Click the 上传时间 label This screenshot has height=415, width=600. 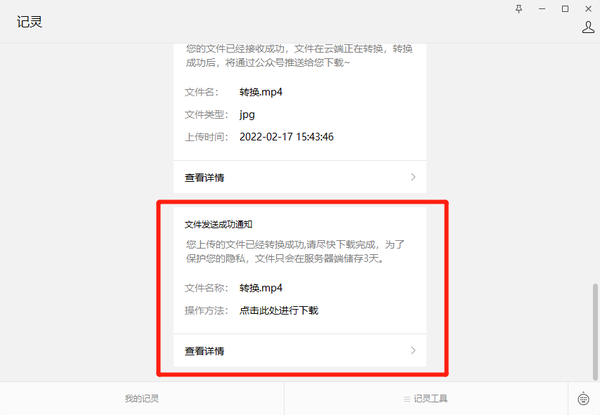click(206, 137)
